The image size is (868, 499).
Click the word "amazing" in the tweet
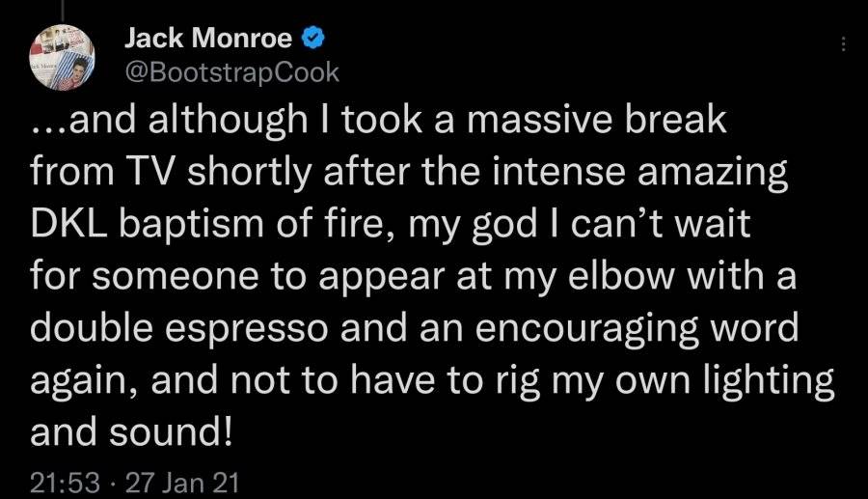point(713,174)
